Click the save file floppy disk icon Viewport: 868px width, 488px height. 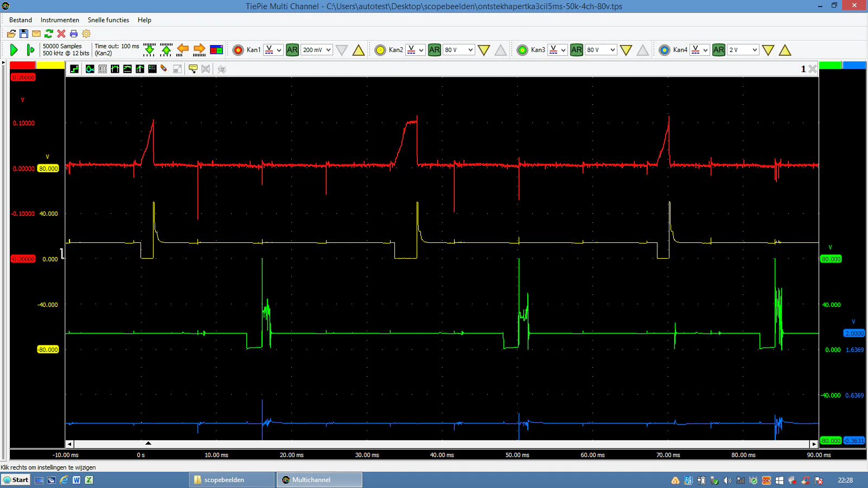tap(24, 34)
